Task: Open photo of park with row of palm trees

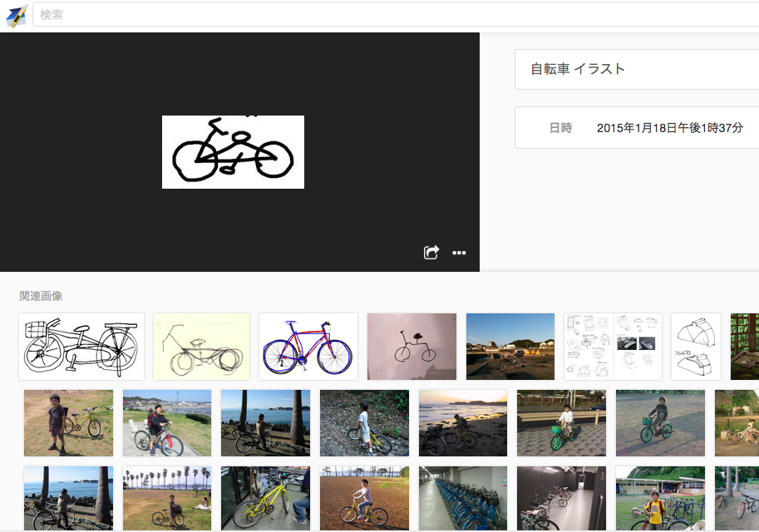Action: (167, 498)
